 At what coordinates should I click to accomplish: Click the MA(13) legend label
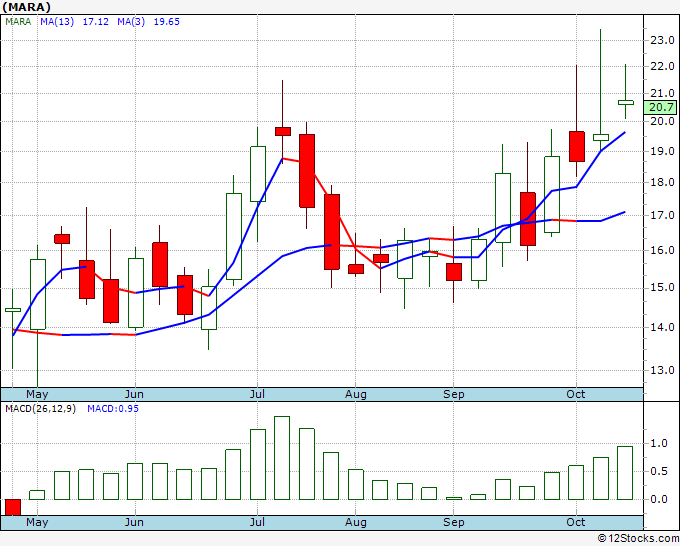(57, 22)
